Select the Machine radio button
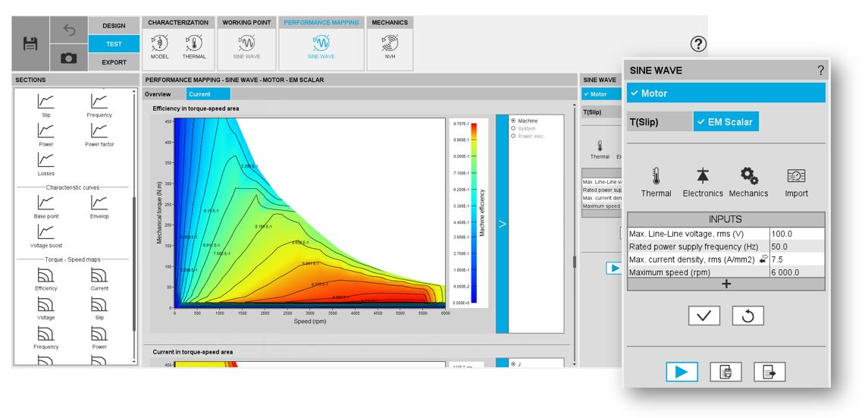The height and width of the screenshot is (418, 868). click(x=513, y=121)
